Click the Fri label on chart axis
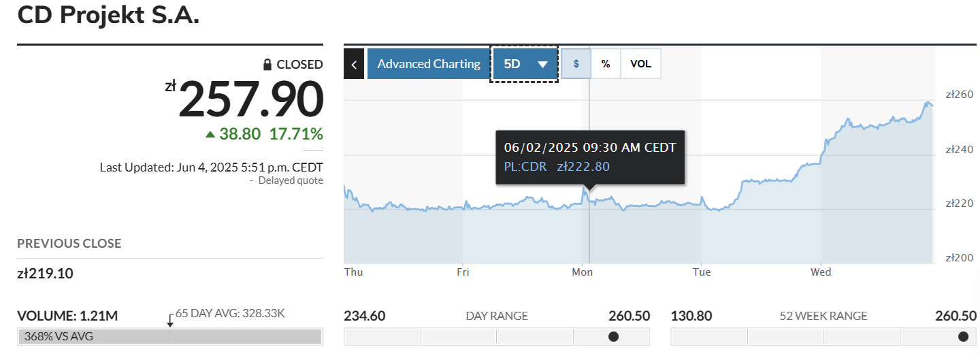The image size is (980, 356). 463,272
